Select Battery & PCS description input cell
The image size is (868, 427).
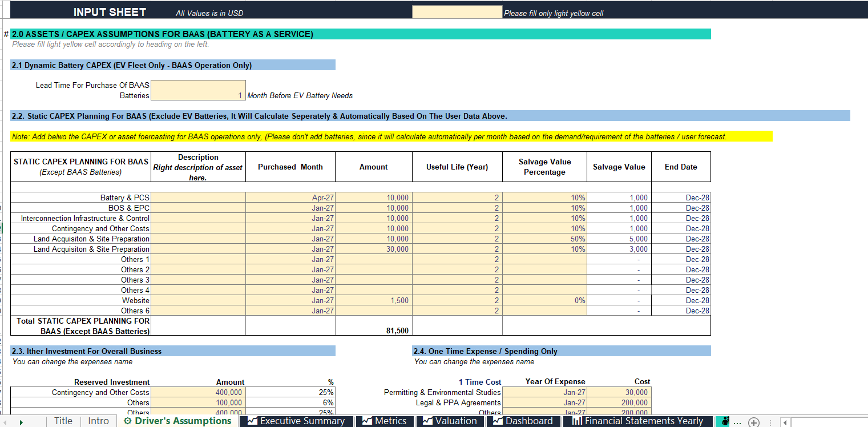pos(198,198)
